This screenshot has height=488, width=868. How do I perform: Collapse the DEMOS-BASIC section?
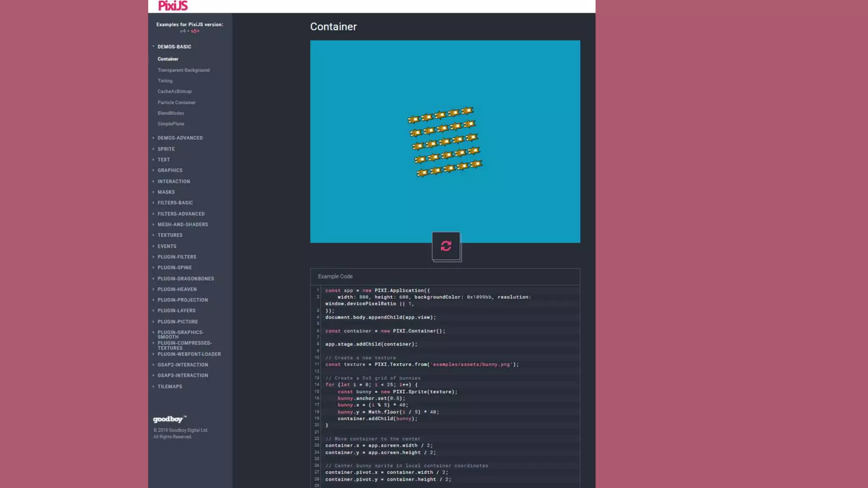[x=174, y=47]
